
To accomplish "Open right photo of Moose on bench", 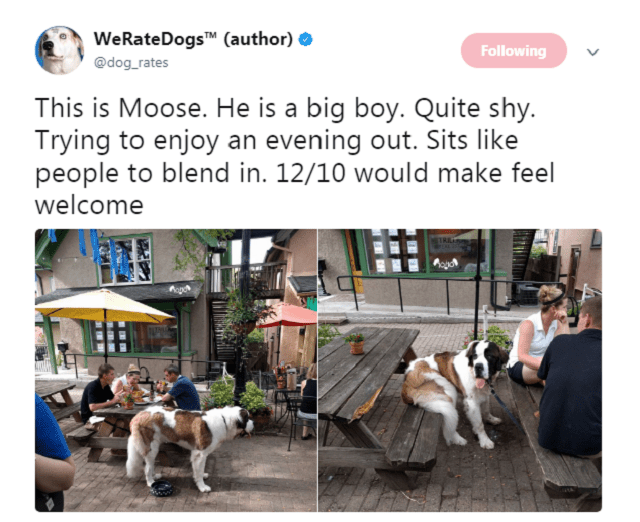I will pos(460,370).
